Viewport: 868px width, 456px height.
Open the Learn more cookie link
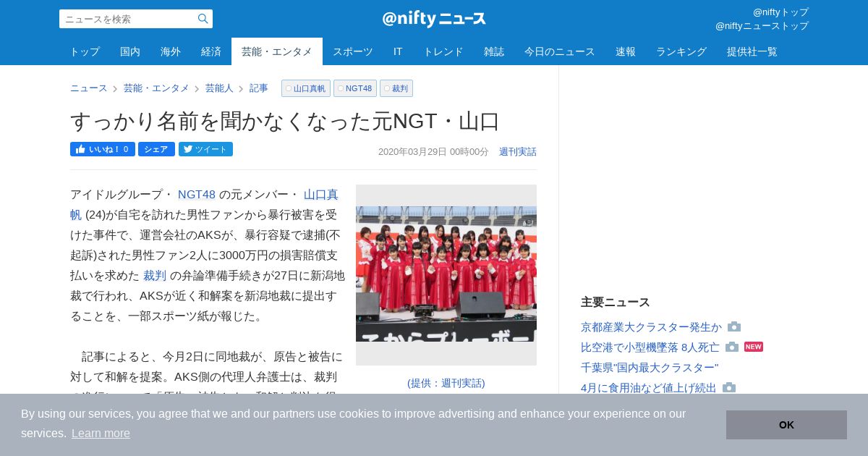click(x=101, y=433)
